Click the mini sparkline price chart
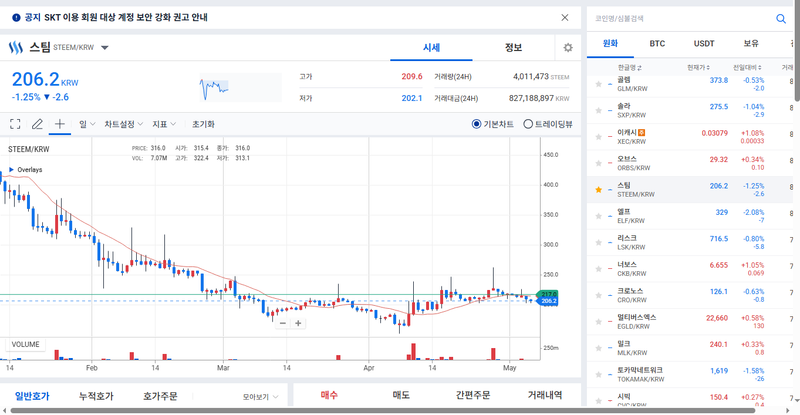 (240, 87)
